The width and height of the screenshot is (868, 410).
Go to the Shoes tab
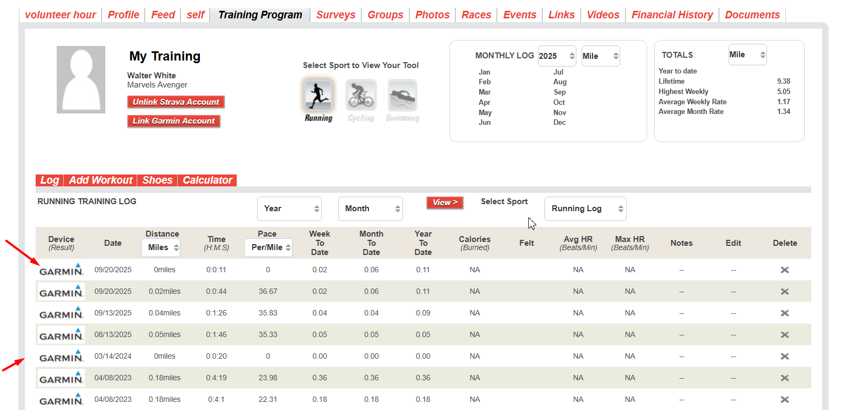157,180
